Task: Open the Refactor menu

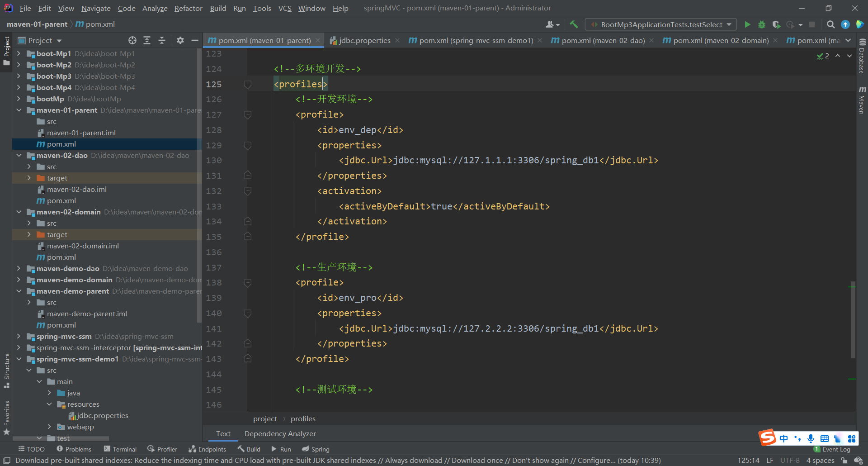Action: 188,8
